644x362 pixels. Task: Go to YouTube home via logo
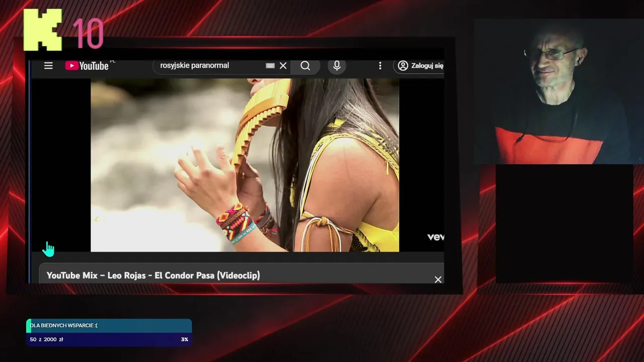87,66
